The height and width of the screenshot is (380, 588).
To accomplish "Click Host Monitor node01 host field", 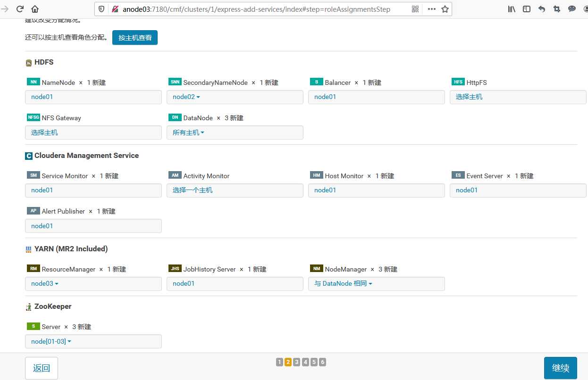I will point(376,190).
